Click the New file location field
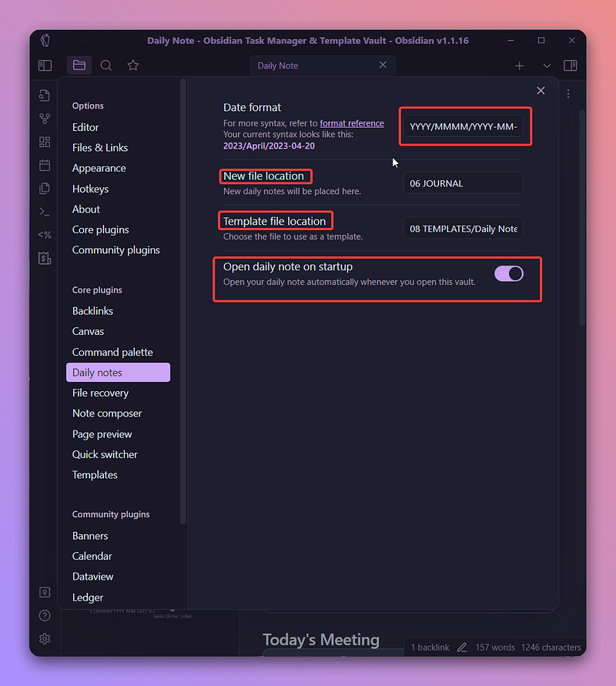The width and height of the screenshot is (616, 686). point(464,183)
